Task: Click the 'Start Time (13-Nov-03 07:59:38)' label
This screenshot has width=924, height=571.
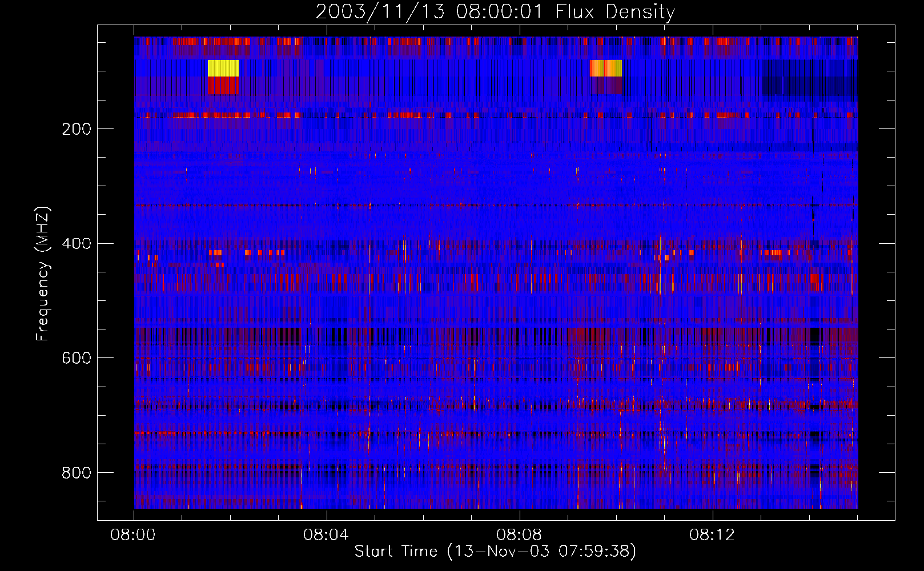Action: tap(495, 552)
